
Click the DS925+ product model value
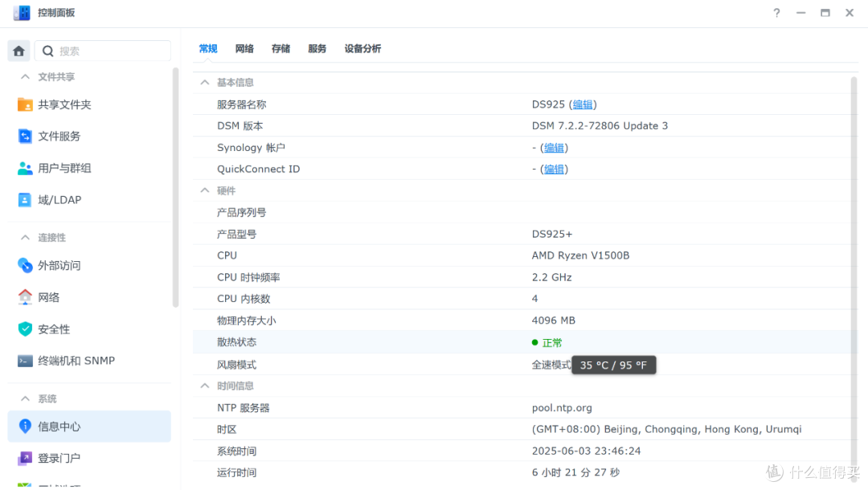pos(552,234)
